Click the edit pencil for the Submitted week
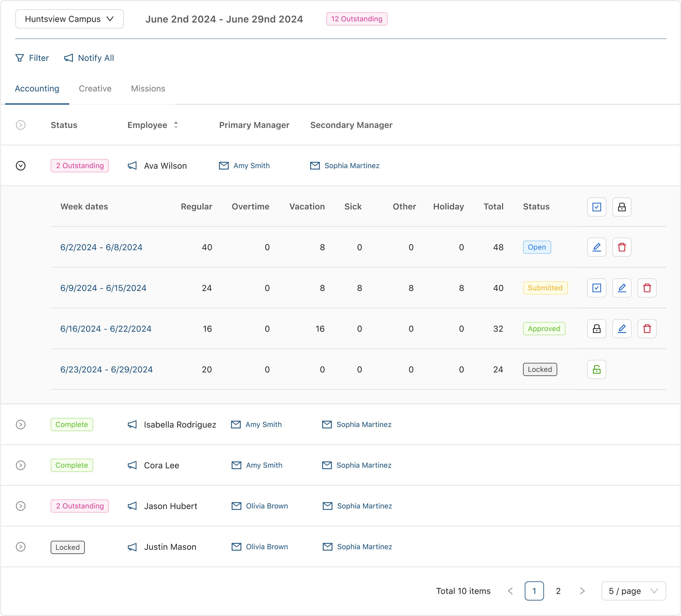This screenshot has width=681, height=616. (x=622, y=288)
